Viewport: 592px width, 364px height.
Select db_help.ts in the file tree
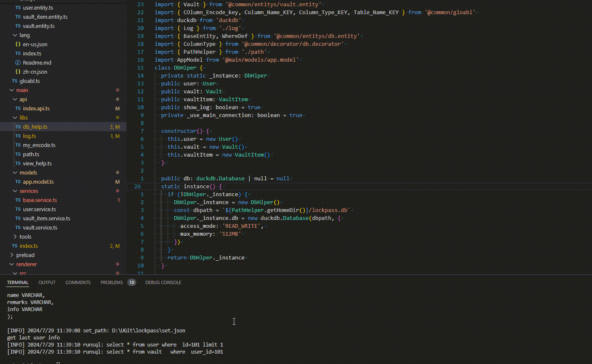35,127
